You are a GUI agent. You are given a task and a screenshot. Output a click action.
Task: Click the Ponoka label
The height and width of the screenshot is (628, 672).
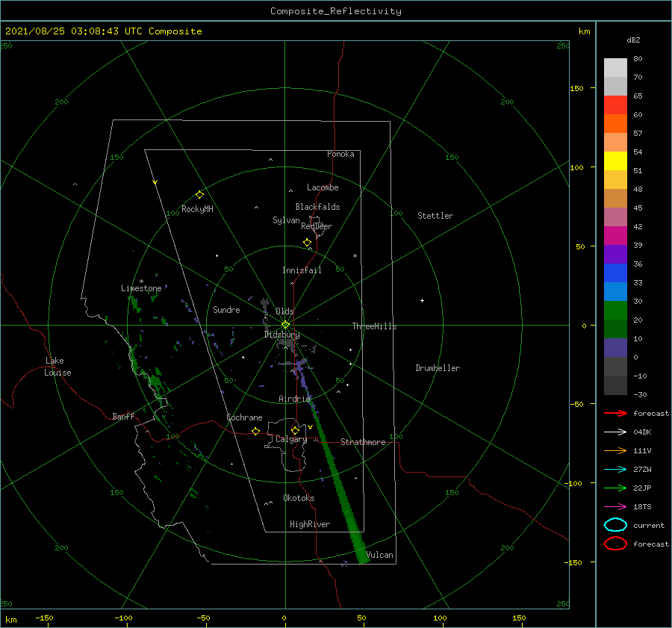(x=340, y=154)
